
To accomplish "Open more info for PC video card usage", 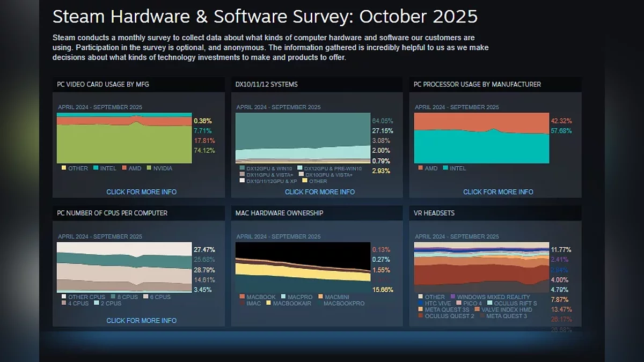I will (x=141, y=192).
